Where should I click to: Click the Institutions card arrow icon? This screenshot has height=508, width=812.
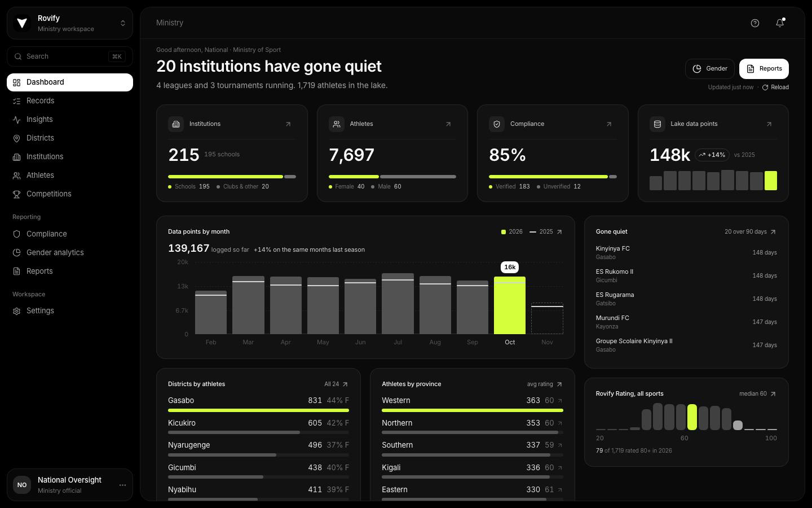tap(288, 124)
